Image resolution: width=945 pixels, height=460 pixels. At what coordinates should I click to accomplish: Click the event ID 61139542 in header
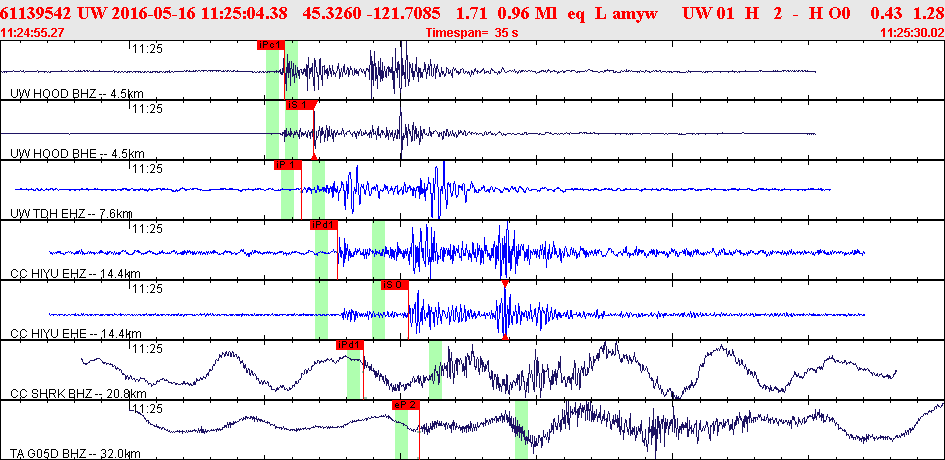37,13
